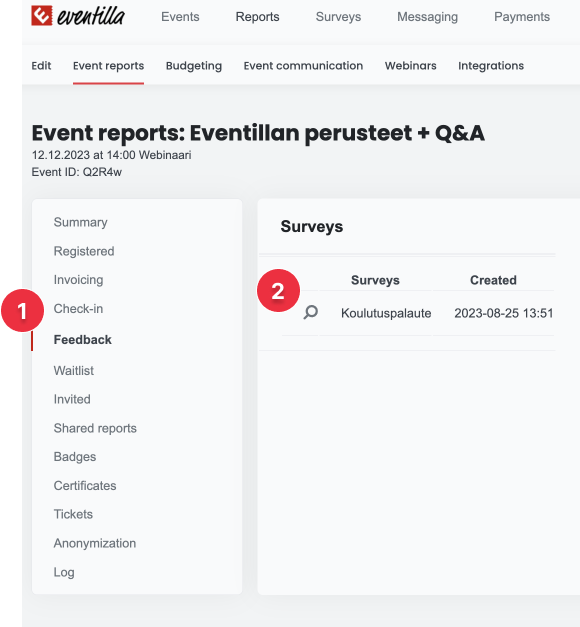Image resolution: width=580 pixels, height=627 pixels.
Task: Open the Event communication tab
Action: pos(303,66)
